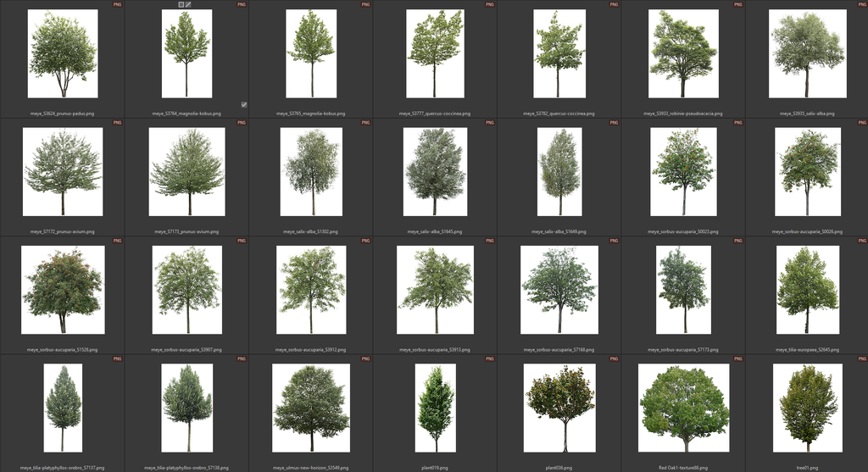Click the PNG badge on Red Oak1-texture88 tile
Viewport: 868px width, 472px height.
tap(737, 359)
